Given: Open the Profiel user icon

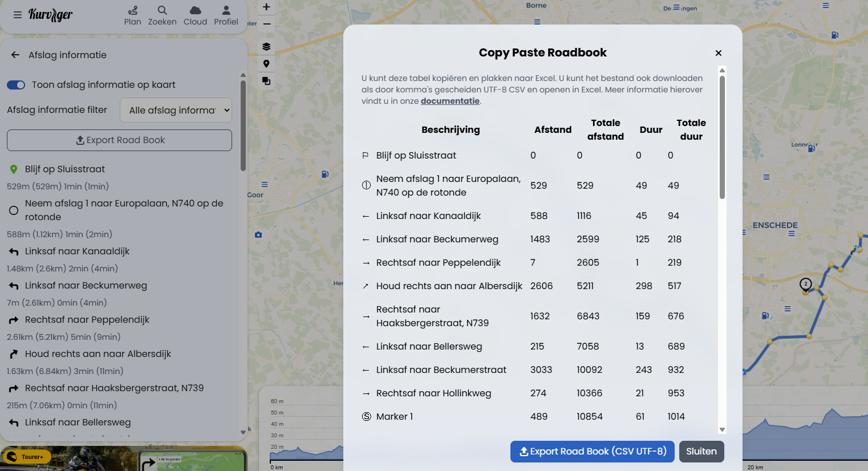Looking at the screenshot, I should coord(226,15).
